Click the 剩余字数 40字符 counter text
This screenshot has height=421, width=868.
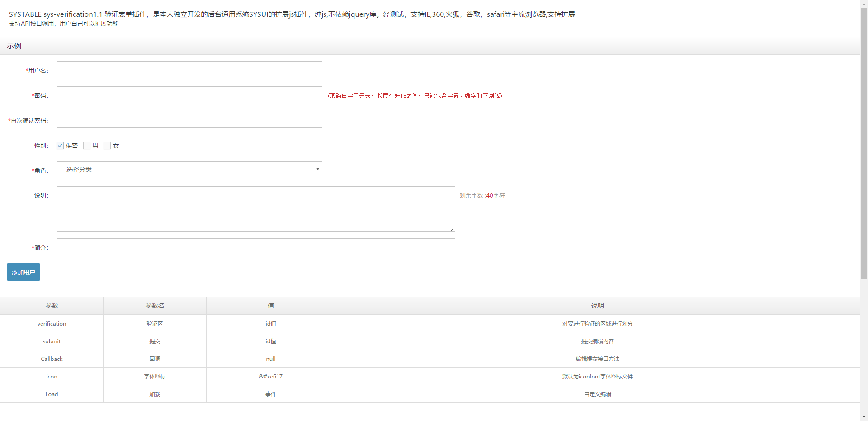(482, 195)
